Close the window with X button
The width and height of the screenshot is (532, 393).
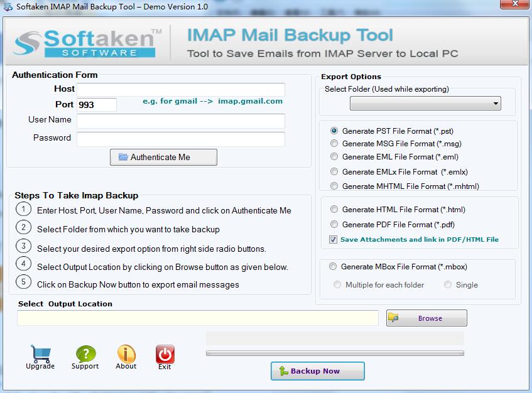coord(514,4)
